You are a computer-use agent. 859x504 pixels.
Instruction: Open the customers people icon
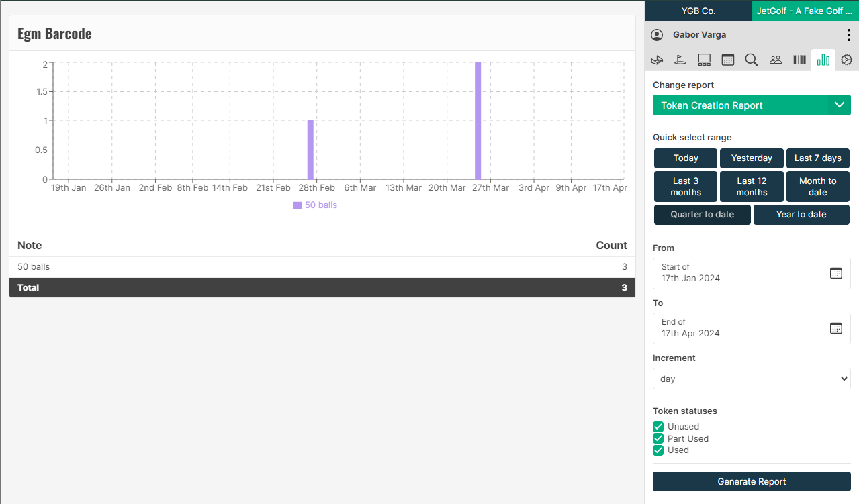(776, 60)
